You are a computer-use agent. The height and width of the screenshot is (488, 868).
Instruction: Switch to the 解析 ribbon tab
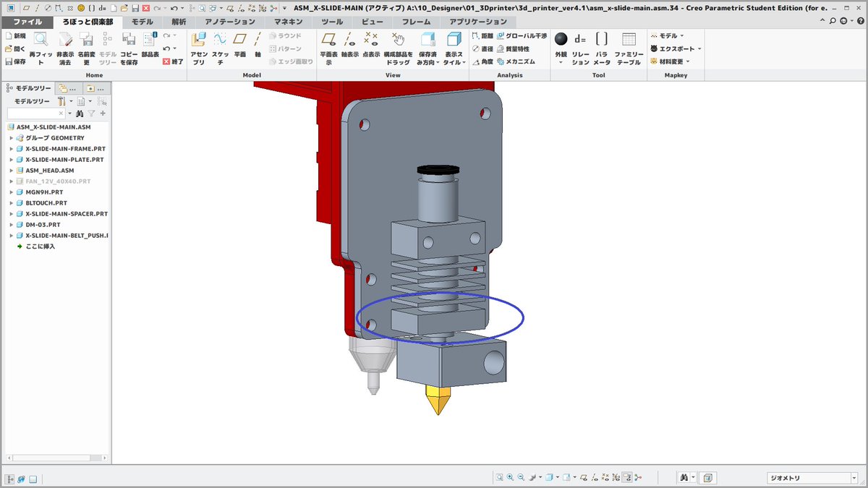click(x=179, y=22)
